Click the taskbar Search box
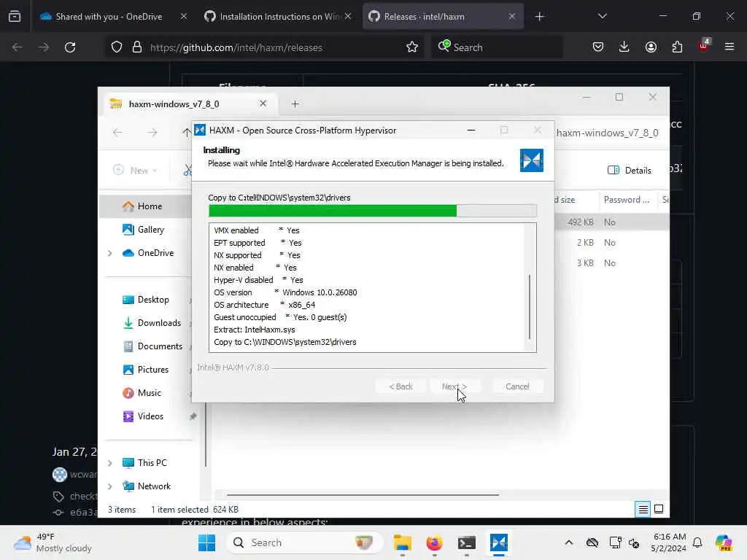This screenshot has width=747, height=560. 305,542
